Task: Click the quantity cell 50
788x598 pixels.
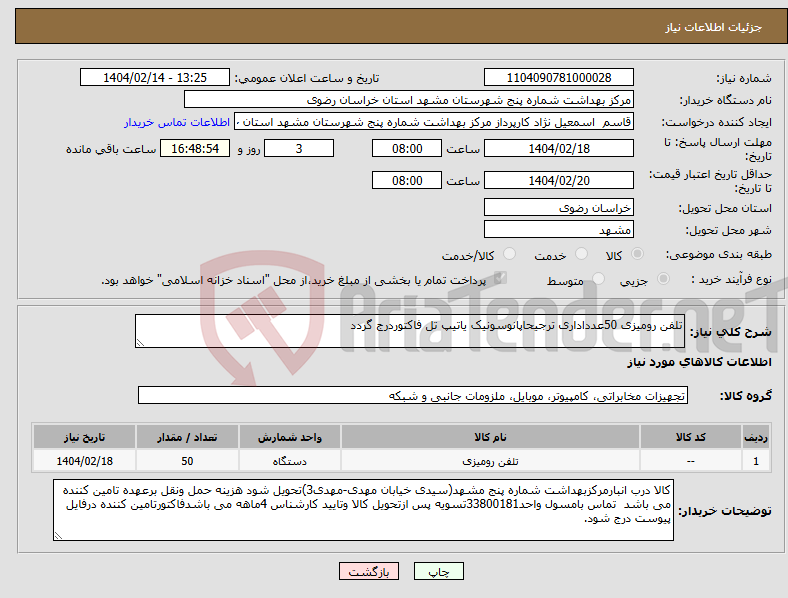Action: 187,461
